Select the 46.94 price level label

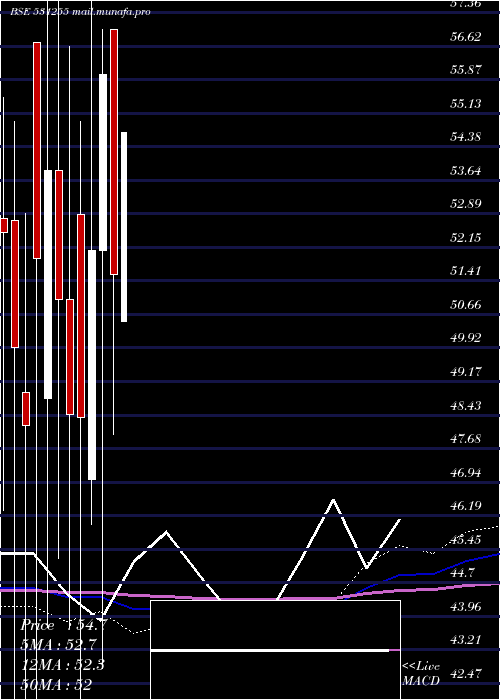coord(465,473)
